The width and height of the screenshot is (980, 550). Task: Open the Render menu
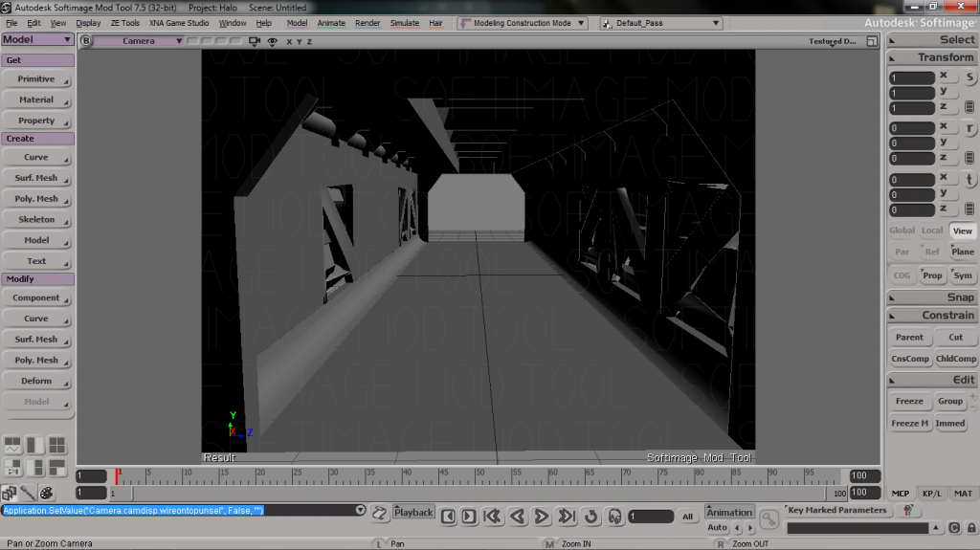pyautogui.click(x=367, y=23)
